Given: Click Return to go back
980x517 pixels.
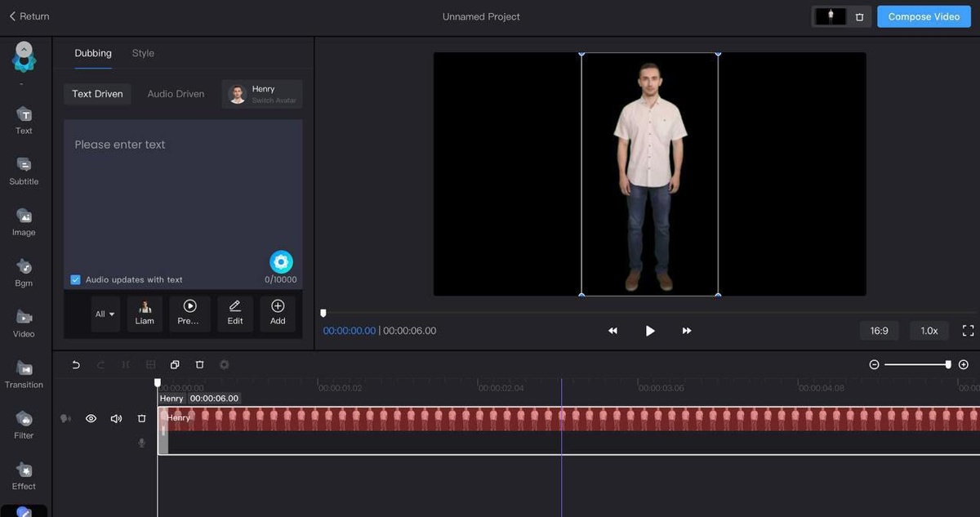Looking at the screenshot, I should tap(29, 16).
